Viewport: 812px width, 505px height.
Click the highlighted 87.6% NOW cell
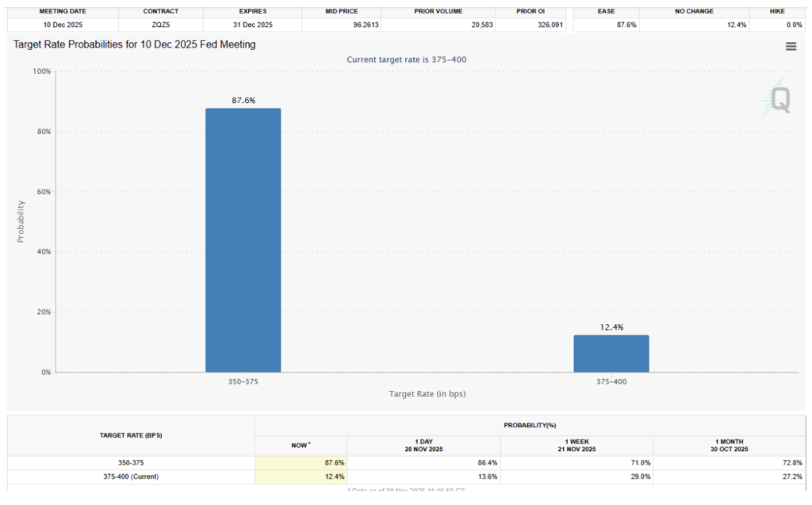[301, 463]
